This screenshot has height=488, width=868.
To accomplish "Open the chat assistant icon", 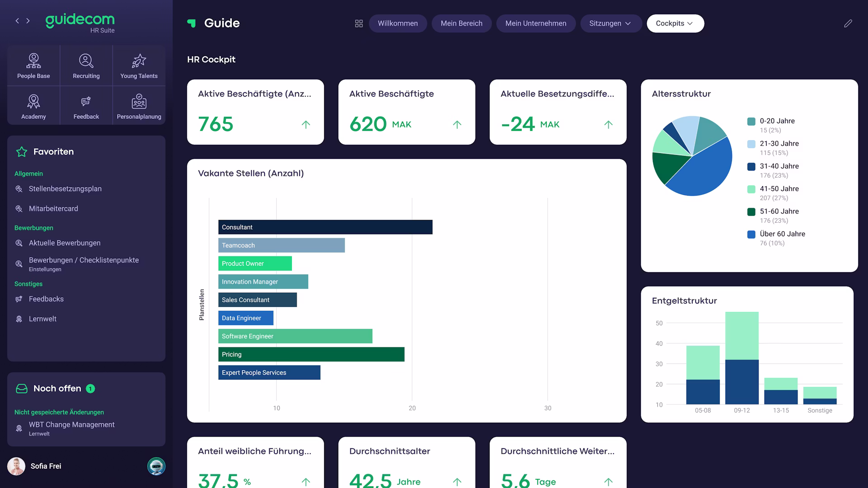I will coord(156,466).
